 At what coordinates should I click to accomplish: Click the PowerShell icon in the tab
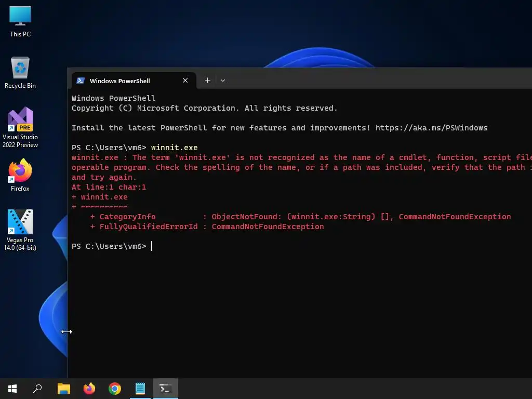[81, 81]
